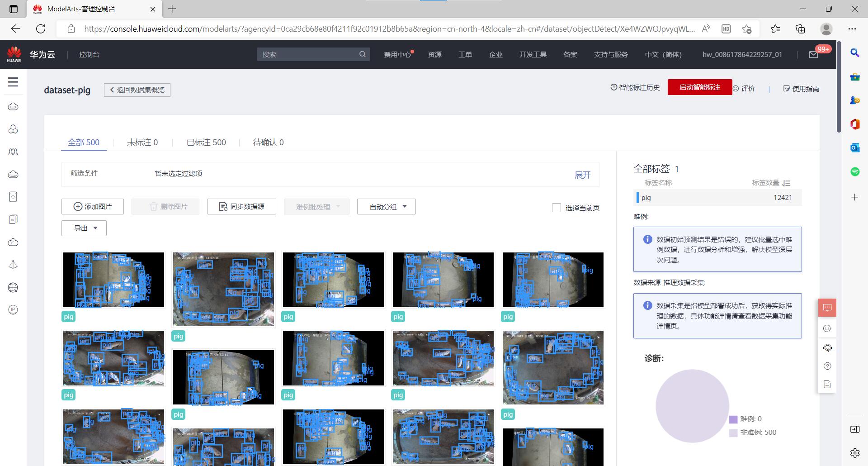Viewport: 868px width, 466px height.
Task: Switch to the 待确认 0 tab
Action: tap(269, 143)
